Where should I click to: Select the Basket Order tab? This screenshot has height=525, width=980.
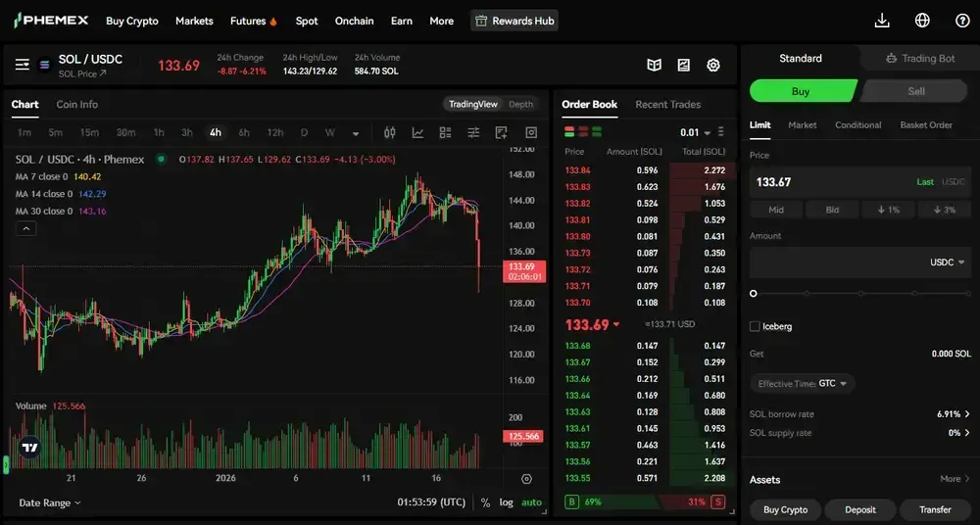click(x=926, y=125)
